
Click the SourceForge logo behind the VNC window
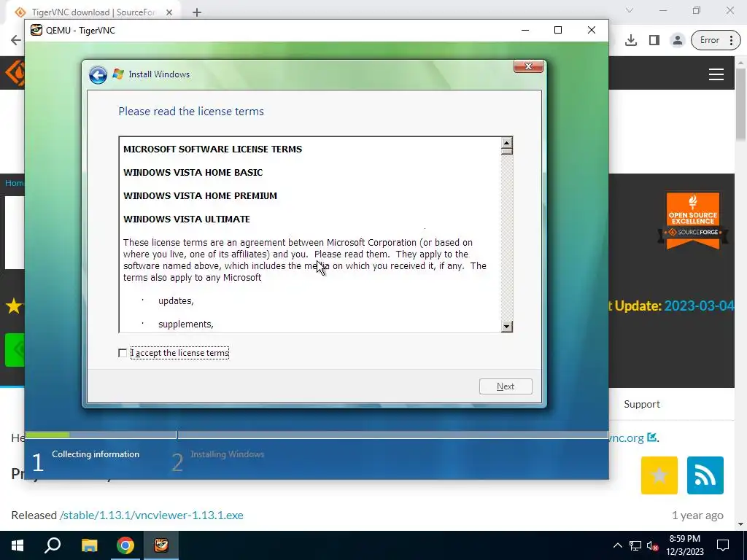coord(13,72)
